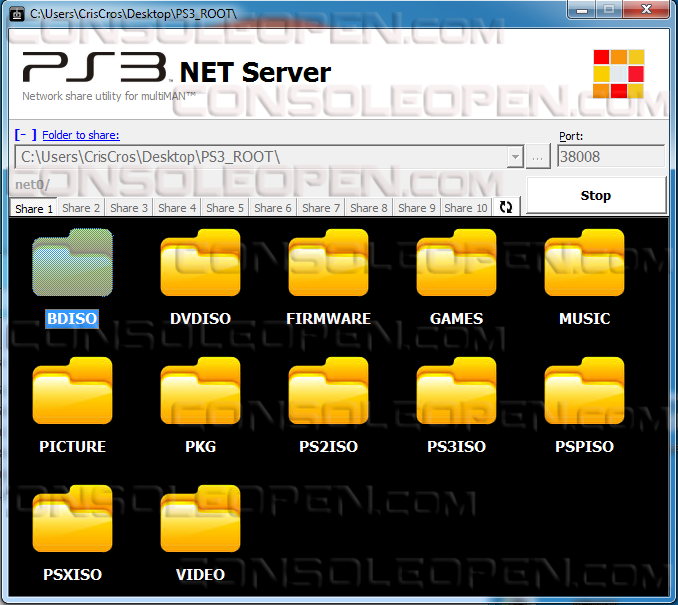Click the browse folder ellipsis button
The image size is (678, 605).
537,157
